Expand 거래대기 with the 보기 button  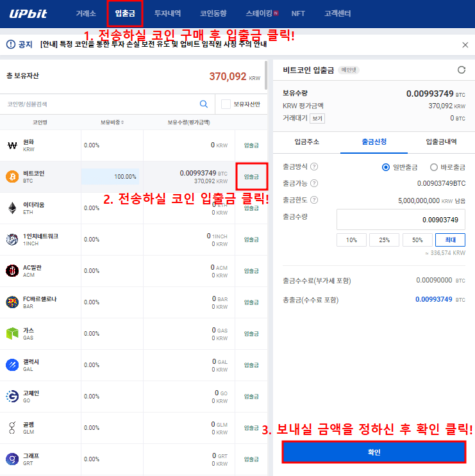317,118
